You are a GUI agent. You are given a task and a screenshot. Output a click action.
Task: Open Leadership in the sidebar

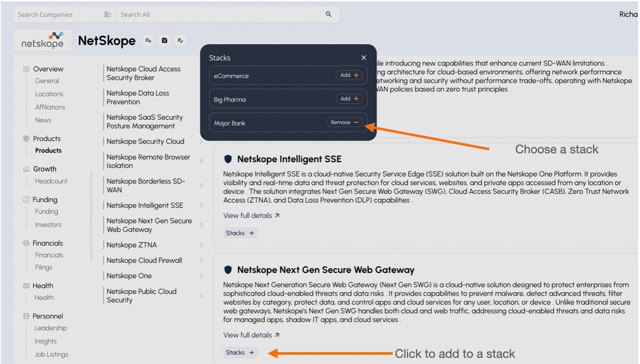point(51,328)
